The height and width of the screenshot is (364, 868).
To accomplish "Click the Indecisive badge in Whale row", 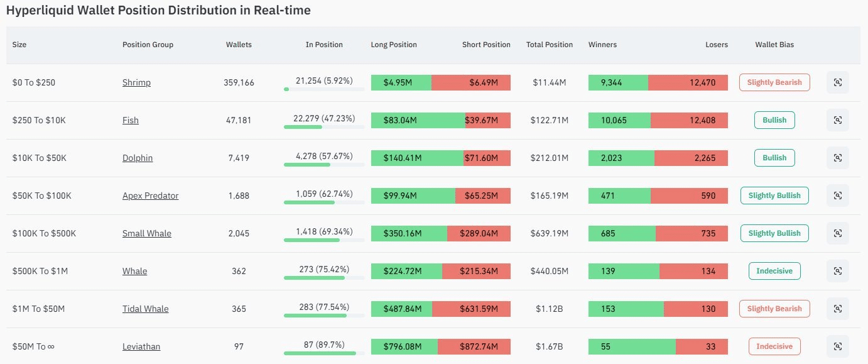I will (774, 271).
